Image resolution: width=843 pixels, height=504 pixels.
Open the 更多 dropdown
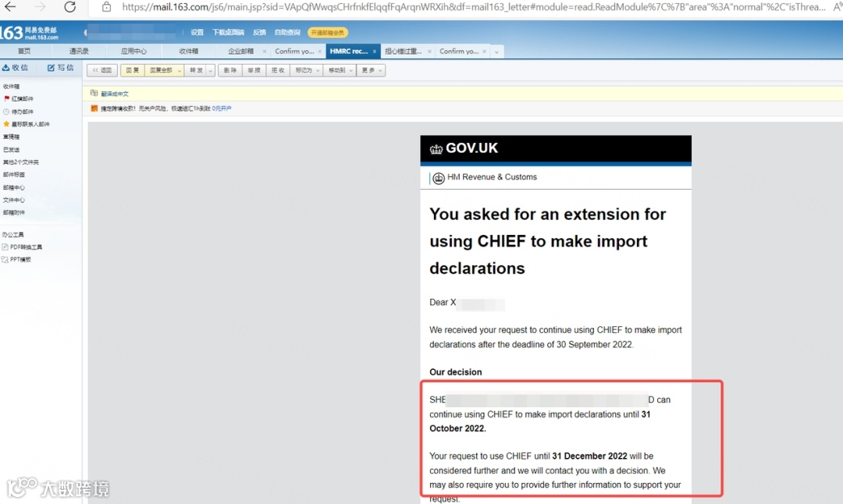click(371, 70)
